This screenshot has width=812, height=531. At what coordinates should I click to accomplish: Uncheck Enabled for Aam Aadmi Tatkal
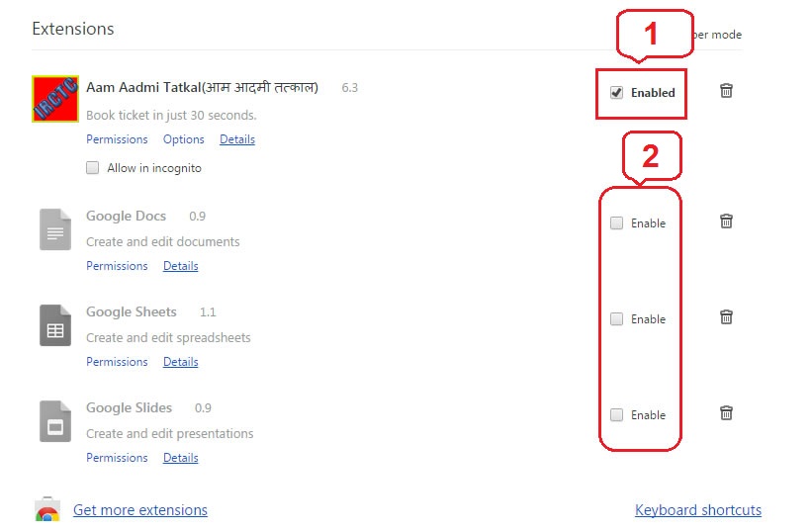617,93
